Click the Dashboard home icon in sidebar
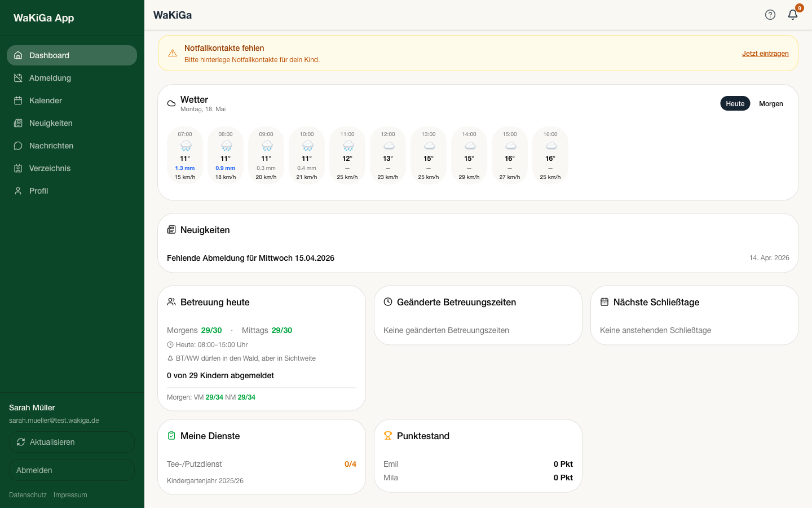This screenshot has height=508, width=812. pyautogui.click(x=18, y=55)
